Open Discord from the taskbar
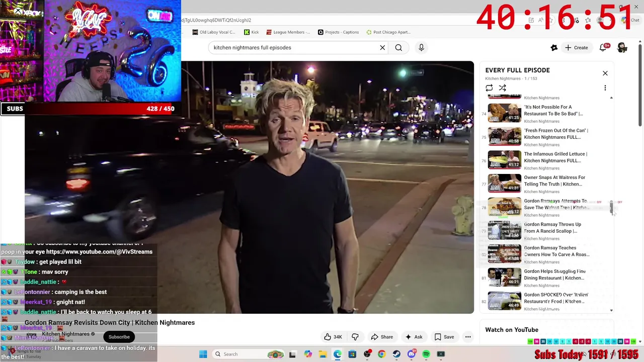 412,354
